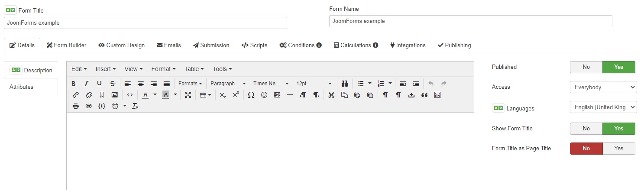Apply background color with highlighted A
Viewport: 644px width, 191px height.
click(x=165, y=95)
